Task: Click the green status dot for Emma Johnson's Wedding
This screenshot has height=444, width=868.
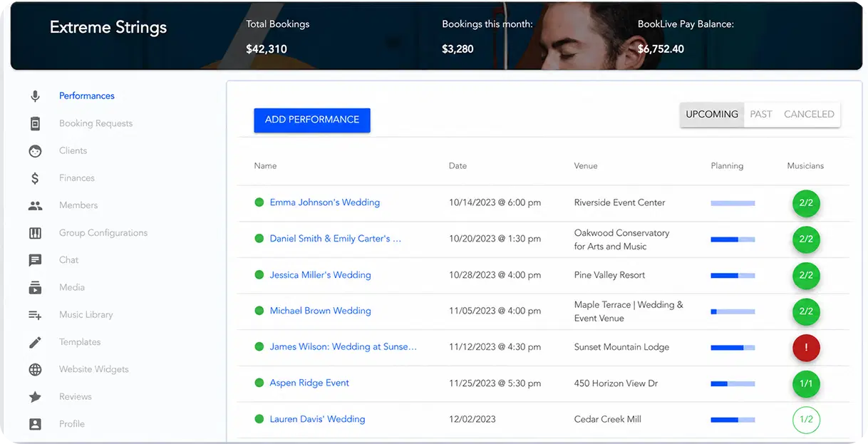Action: [x=259, y=202]
